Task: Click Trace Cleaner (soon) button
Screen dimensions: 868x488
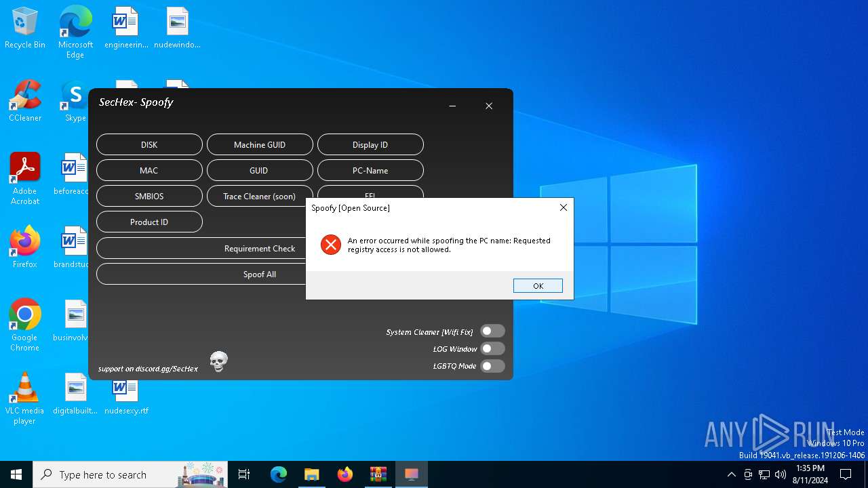Action: point(260,196)
